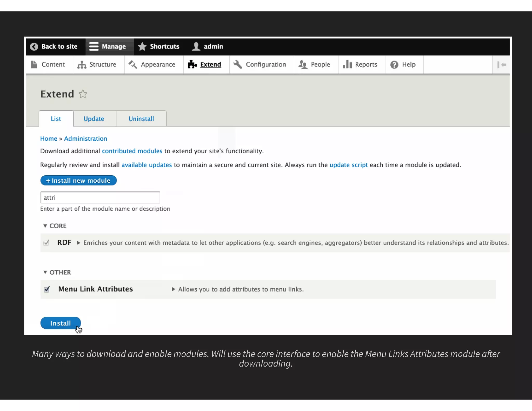Viewport: 532px width, 411px height.
Task: Click the Extend puzzle piece icon
Action: point(192,64)
